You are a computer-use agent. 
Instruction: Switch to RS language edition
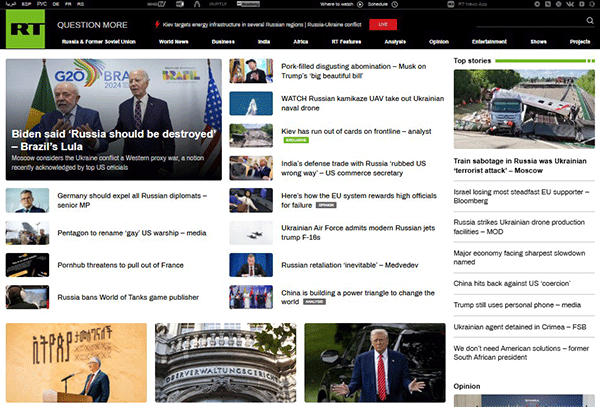coord(80,4)
